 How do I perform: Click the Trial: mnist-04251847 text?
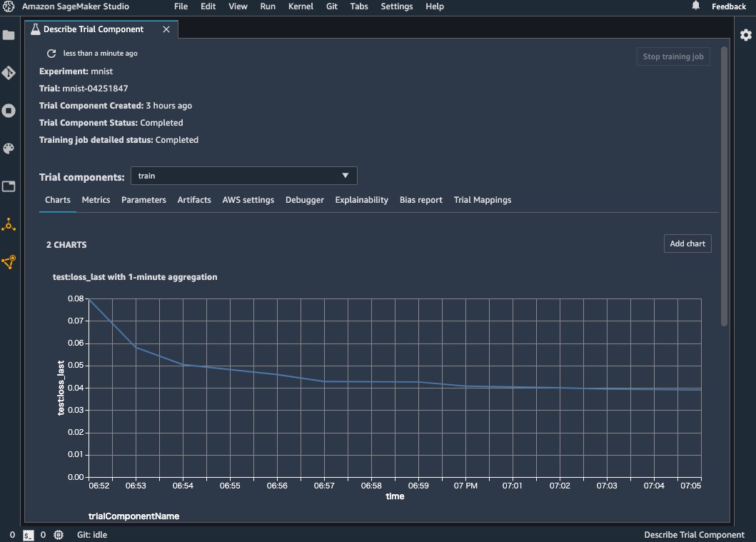(x=84, y=89)
